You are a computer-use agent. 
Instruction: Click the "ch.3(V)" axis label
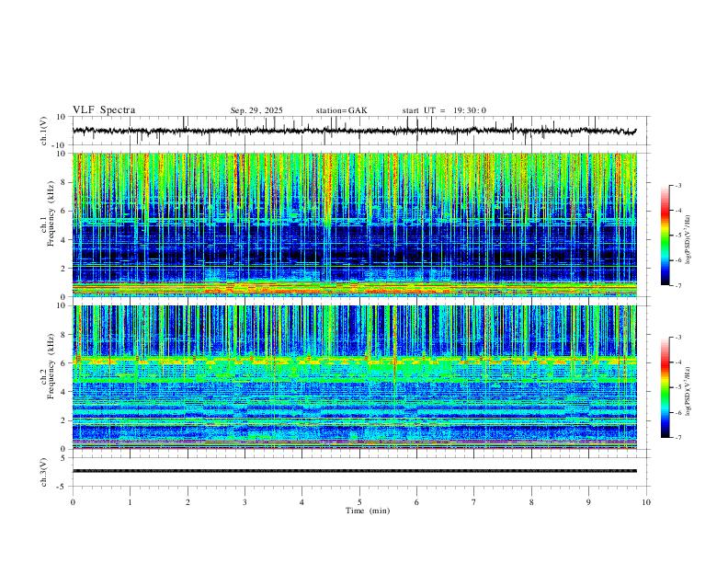pyautogui.click(x=44, y=472)
